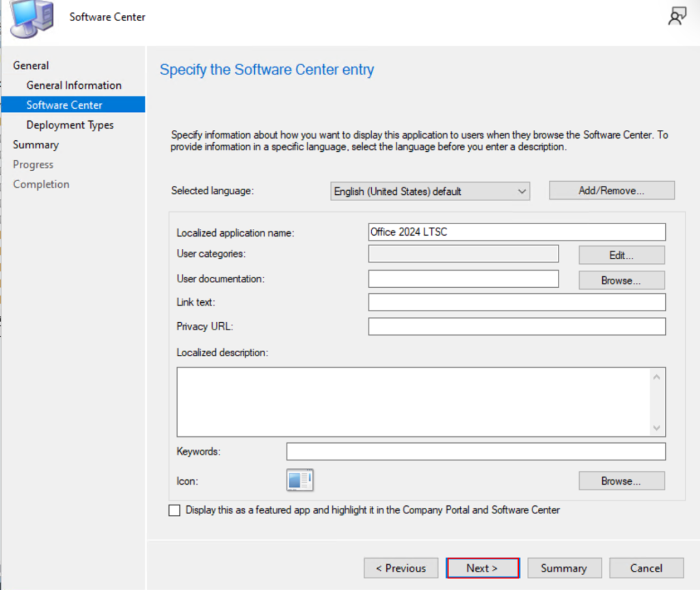The image size is (700, 590).
Task: Select the Summary step in sidebar
Action: click(x=36, y=145)
